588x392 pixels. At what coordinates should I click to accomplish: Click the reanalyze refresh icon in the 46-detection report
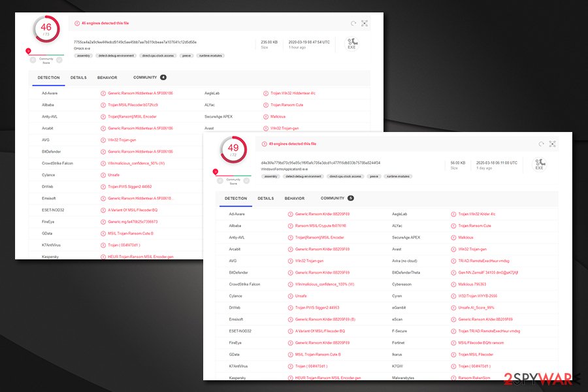click(353, 24)
